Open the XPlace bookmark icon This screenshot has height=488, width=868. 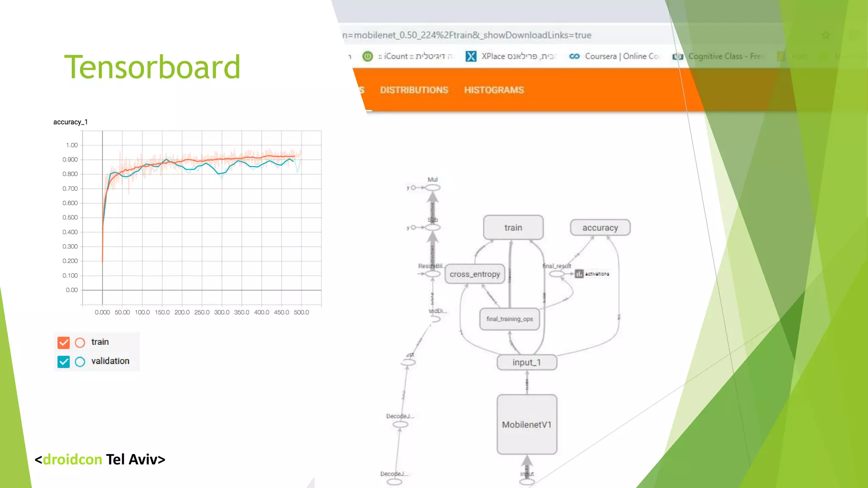(471, 56)
